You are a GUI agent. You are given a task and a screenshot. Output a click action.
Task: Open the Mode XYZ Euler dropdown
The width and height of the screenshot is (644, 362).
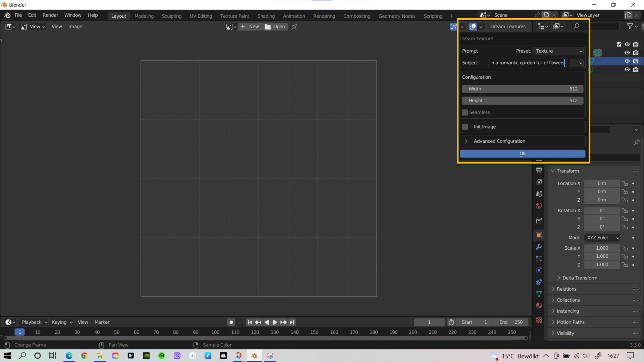pos(602,238)
